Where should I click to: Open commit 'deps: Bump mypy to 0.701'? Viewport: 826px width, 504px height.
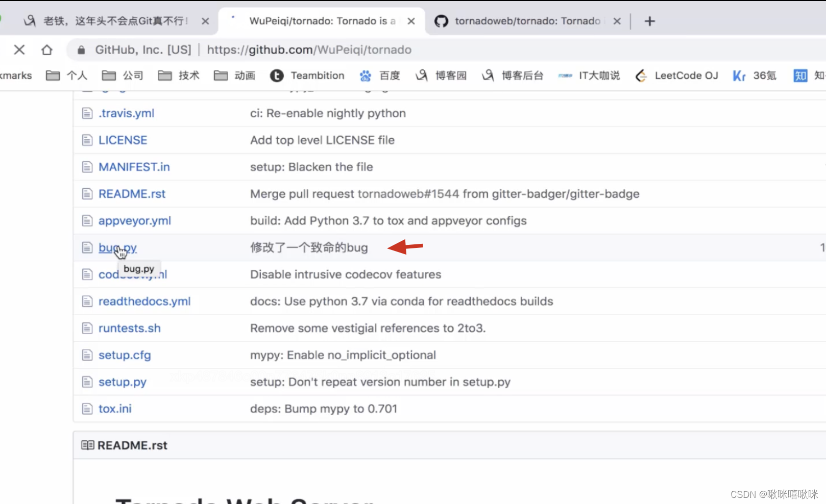tap(323, 409)
